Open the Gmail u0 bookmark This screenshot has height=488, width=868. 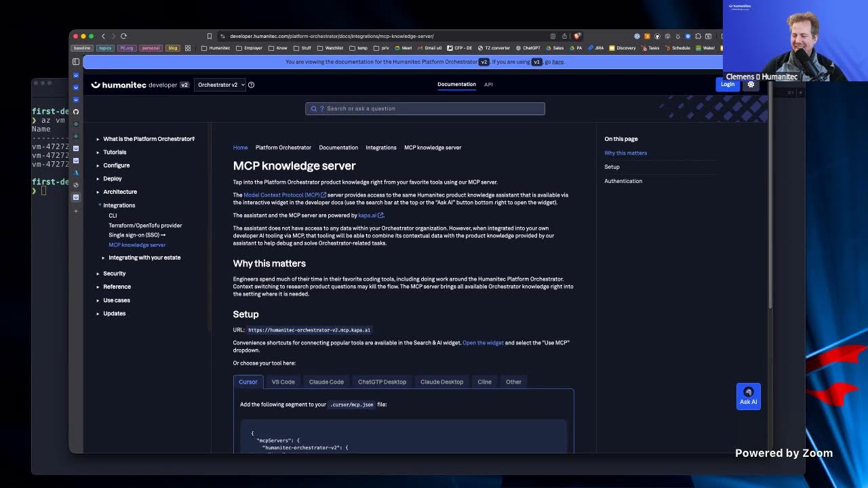[x=429, y=48]
